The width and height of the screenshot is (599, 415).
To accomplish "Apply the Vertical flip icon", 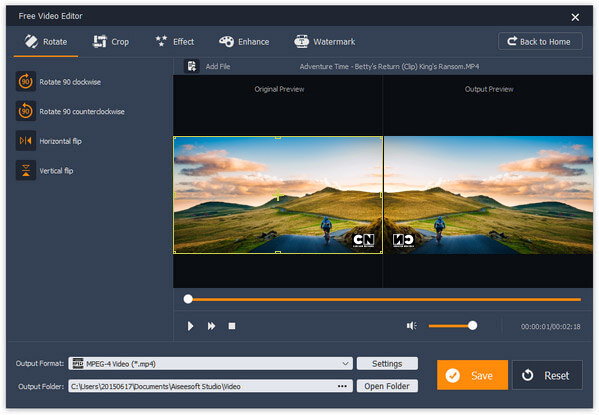I will click(x=26, y=170).
